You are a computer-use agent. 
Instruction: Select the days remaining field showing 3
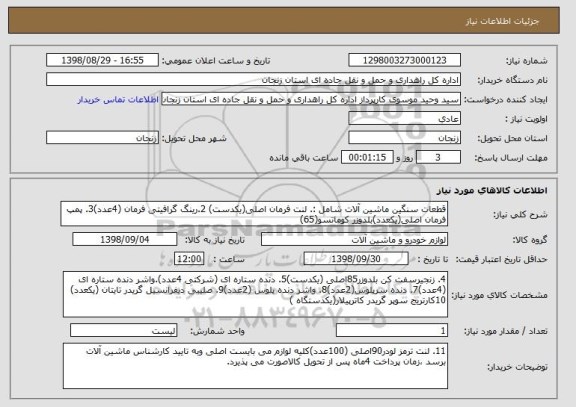pos(438,158)
